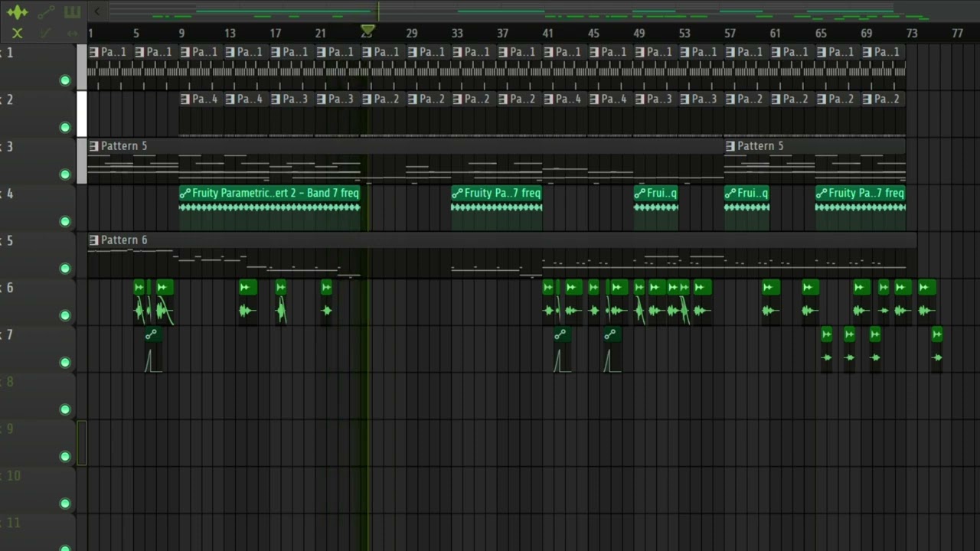This screenshot has height=551, width=980.
Task: Click the dimmed slash icon beside the X icon
Action: point(46,33)
